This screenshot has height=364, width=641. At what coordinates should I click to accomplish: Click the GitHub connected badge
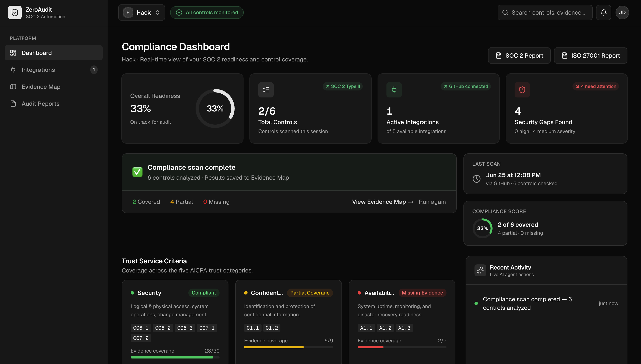click(466, 86)
